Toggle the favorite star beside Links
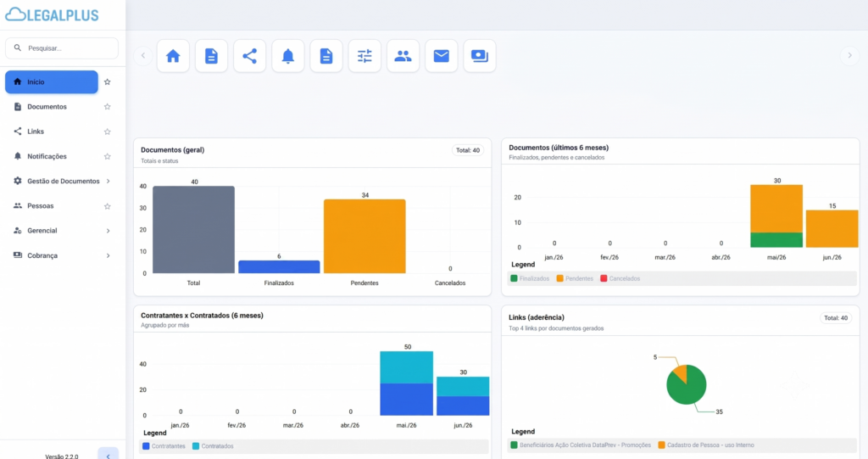The height and width of the screenshot is (459, 868). (108, 132)
